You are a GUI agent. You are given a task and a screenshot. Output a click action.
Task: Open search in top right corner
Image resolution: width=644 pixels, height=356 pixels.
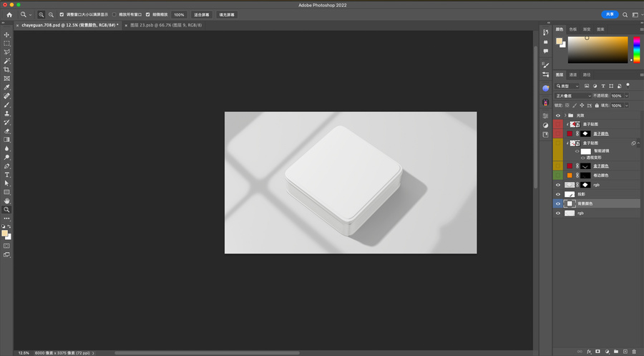(x=625, y=14)
